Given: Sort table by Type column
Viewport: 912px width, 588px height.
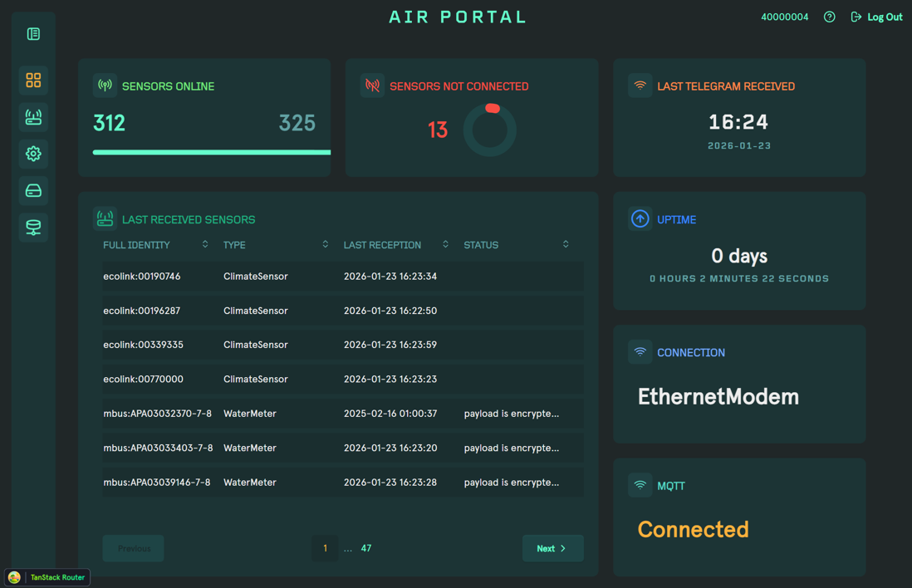Looking at the screenshot, I should pyautogui.click(x=325, y=244).
